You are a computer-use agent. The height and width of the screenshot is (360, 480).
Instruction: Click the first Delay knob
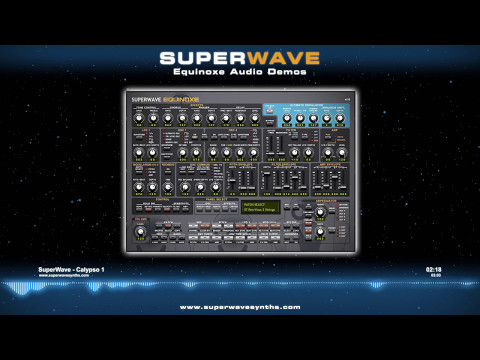click(226, 118)
